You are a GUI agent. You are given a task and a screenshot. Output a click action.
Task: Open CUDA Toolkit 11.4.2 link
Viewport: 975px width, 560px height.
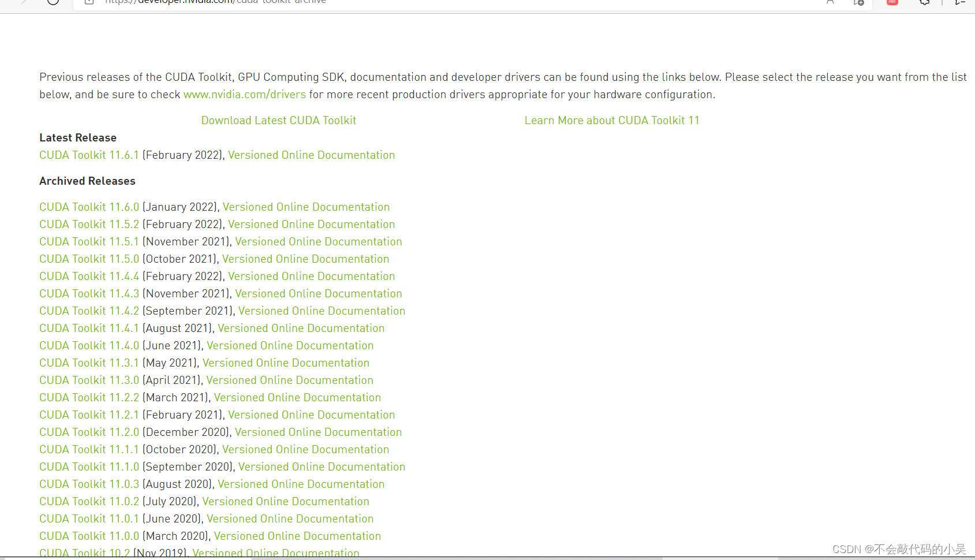point(89,311)
